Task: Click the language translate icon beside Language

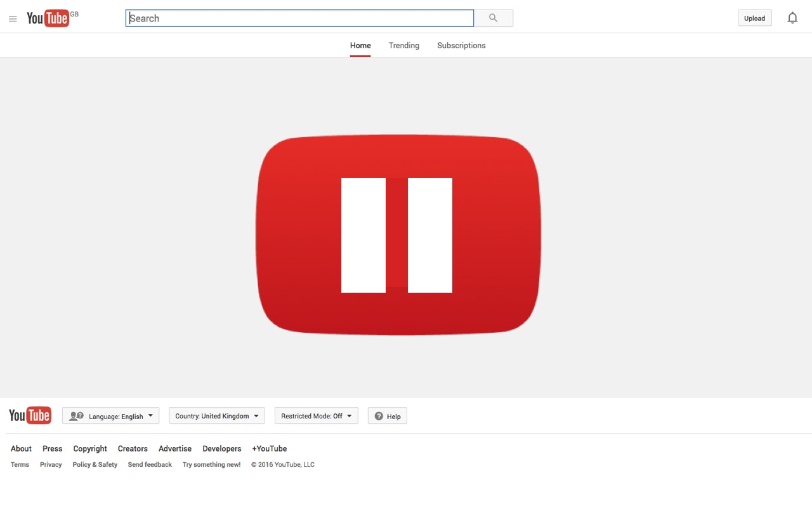Action: point(76,415)
